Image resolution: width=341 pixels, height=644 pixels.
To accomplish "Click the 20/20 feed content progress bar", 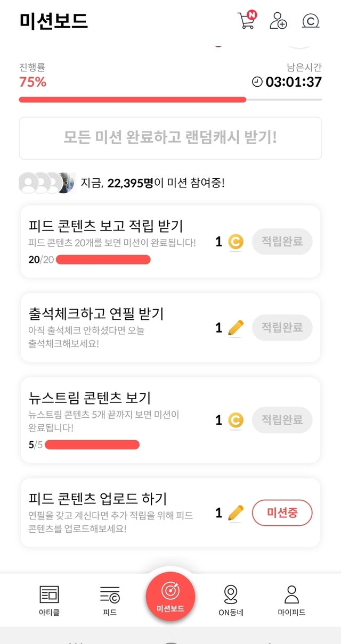I will [x=103, y=260].
